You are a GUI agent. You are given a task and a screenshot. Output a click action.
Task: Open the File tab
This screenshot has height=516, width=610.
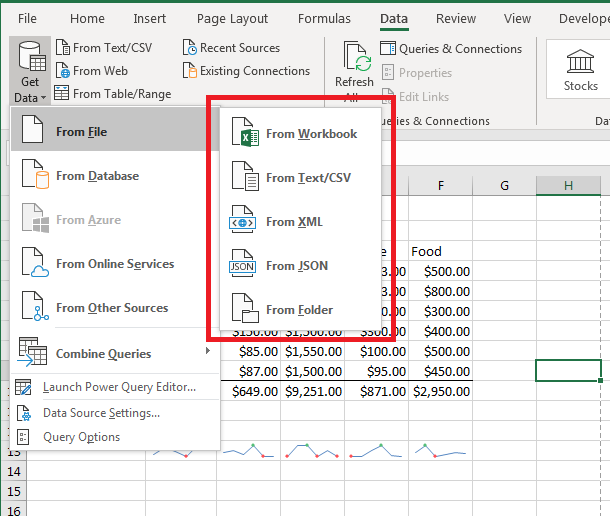(x=27, y=18)
